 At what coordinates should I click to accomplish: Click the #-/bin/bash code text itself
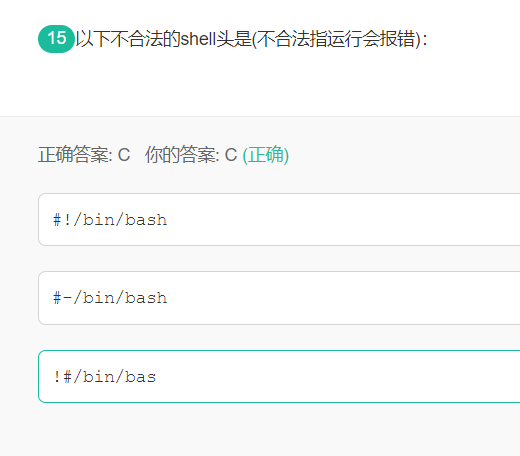[110, 298]
